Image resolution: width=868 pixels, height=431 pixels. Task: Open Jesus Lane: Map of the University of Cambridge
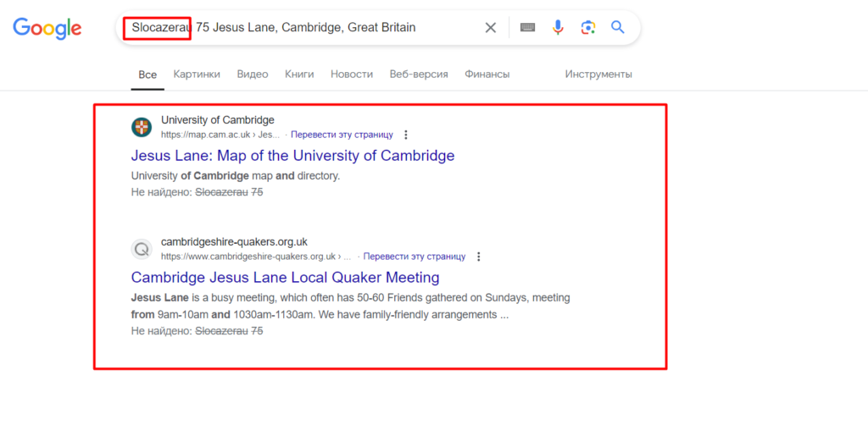tap(292, 156)
